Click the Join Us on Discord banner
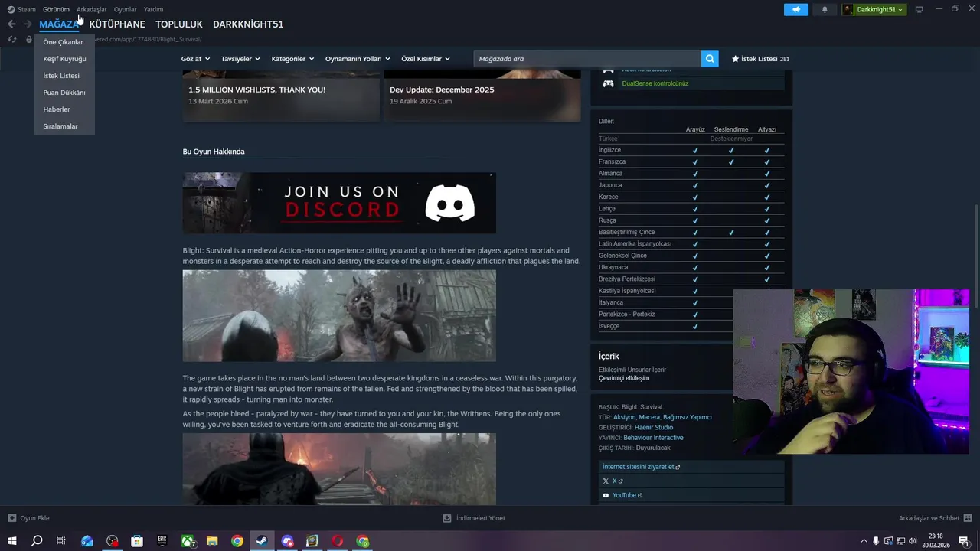Image resolution: width=980 pixels, height=551 pixels. pyautogui.click(x=339, y=203)
